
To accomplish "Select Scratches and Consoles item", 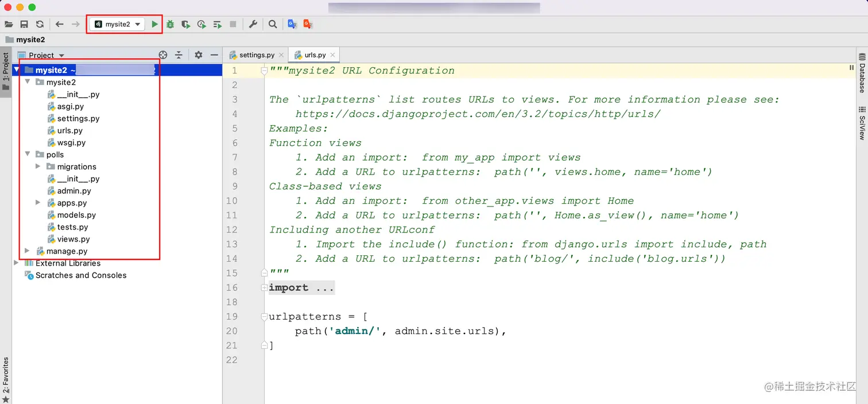I will tap(81, 275).
